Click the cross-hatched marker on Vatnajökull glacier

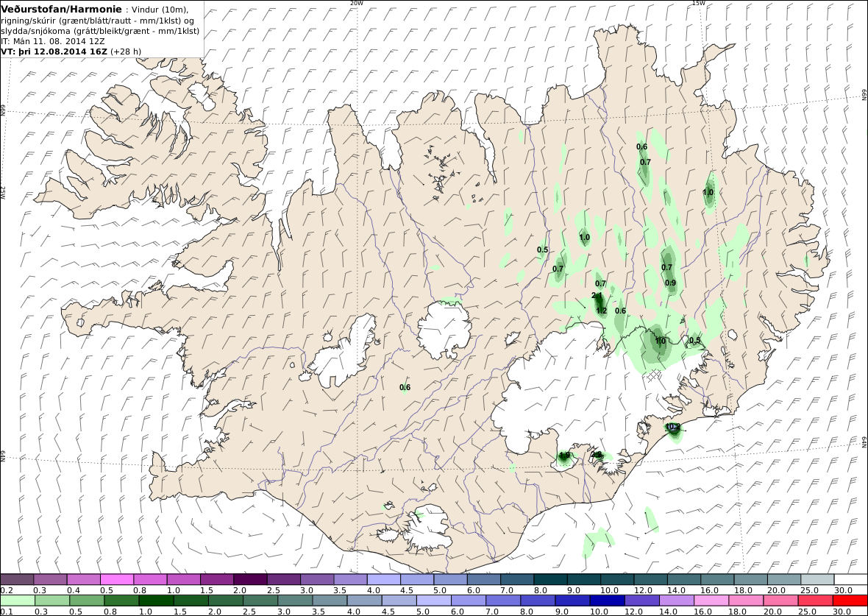click(655, 375)
